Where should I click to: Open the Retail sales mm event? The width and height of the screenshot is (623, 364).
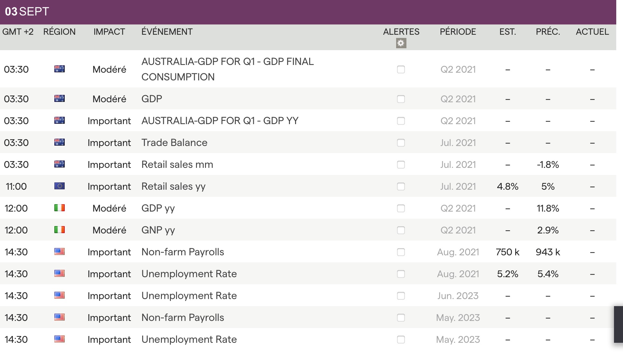coord(177,165)
